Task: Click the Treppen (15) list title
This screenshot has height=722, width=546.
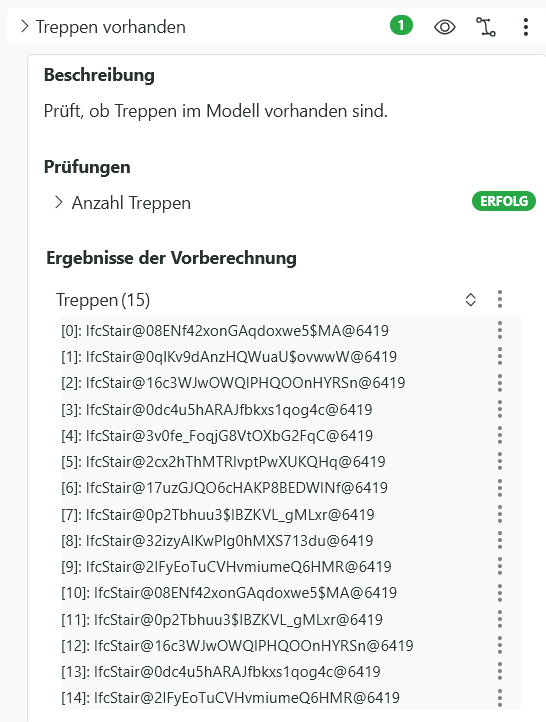Action: coord(103,300)
